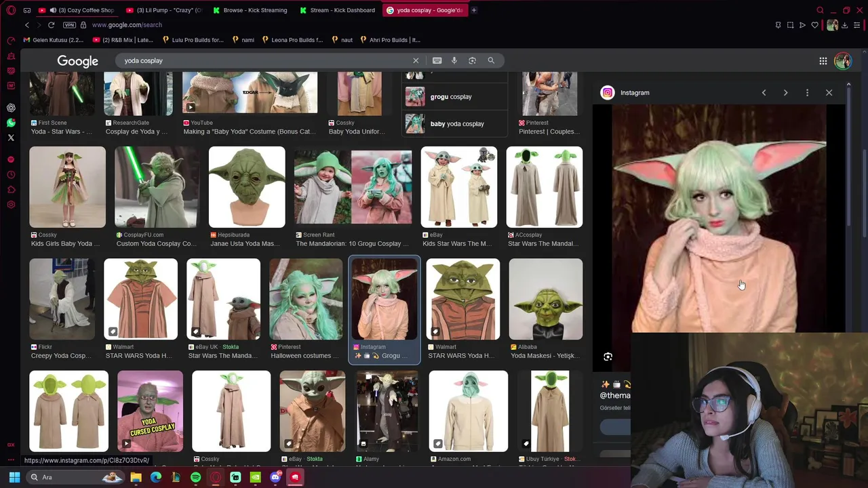Show next image in preview panel
Viewport: 868px width, 488px height.
(785, 93)
